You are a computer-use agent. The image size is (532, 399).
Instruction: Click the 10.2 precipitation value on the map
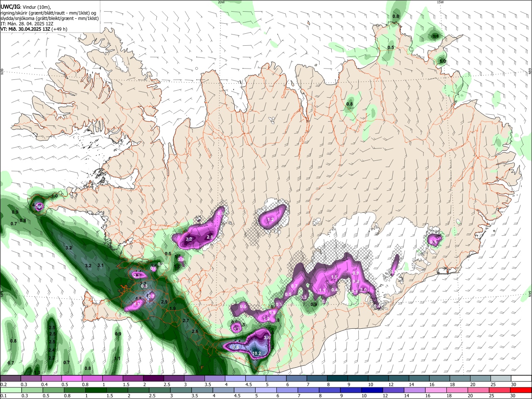point(256,353)
